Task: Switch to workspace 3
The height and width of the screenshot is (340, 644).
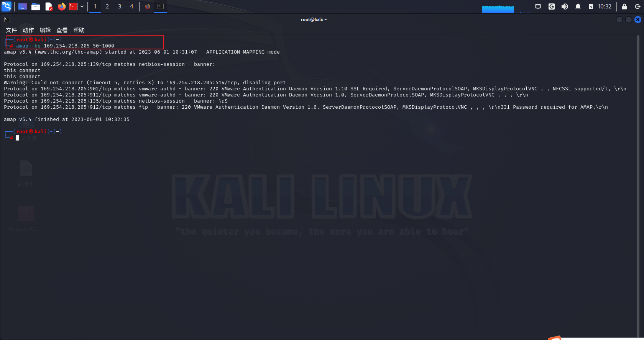Action: (120, 7)
